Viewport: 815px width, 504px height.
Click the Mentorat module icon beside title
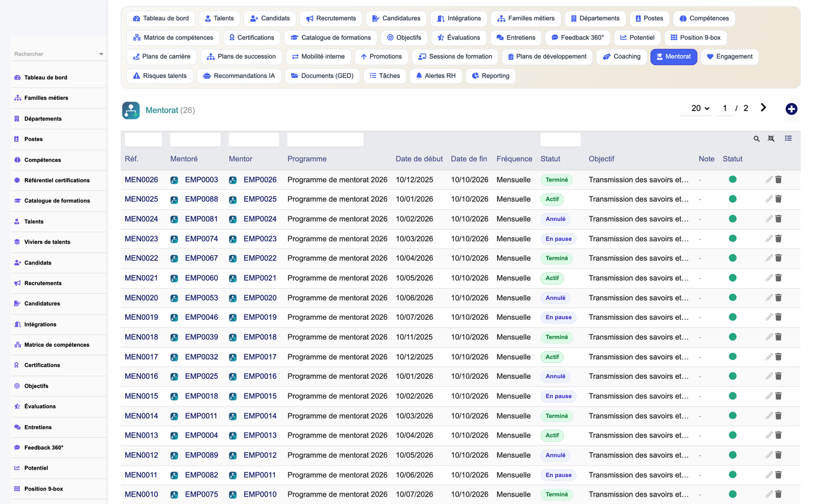(131, 110)
